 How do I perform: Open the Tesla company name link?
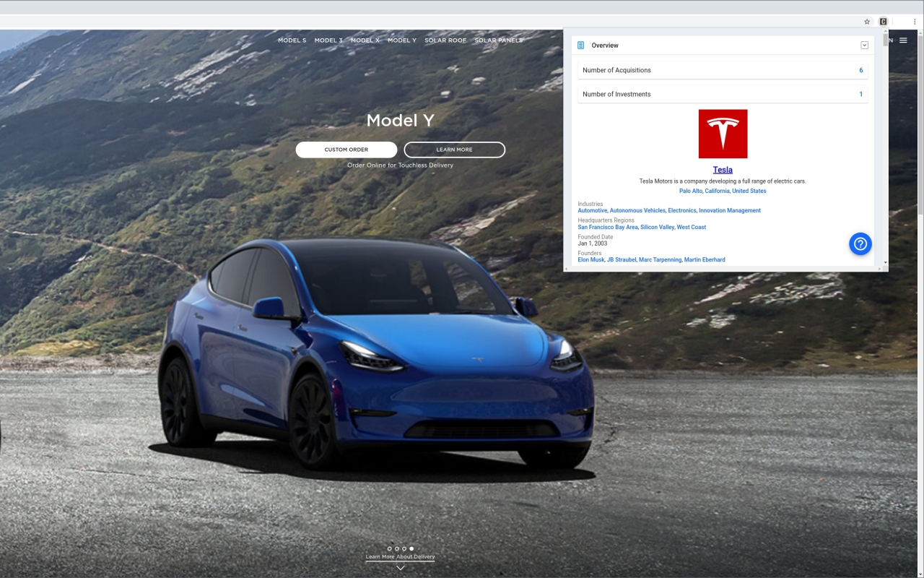coord(723,171)
